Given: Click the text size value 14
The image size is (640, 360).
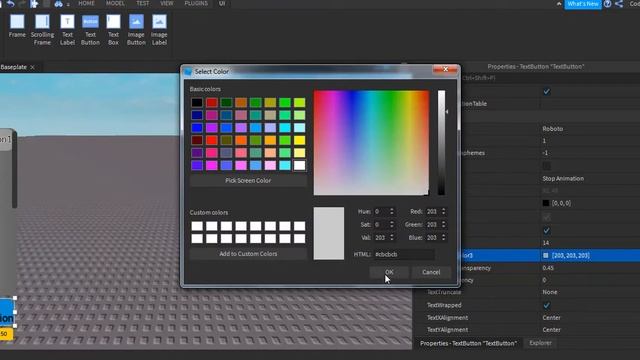Looking at the screenshot, I should pos(546,243).
